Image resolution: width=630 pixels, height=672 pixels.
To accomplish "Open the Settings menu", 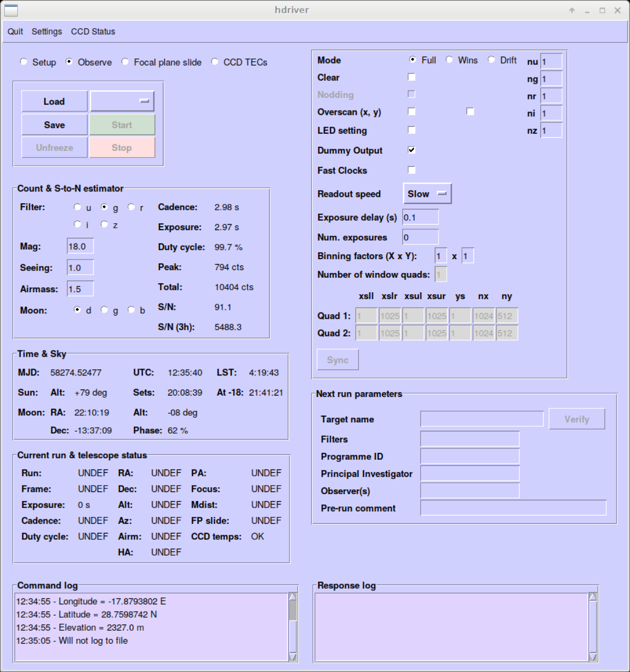I will [46, 32].
